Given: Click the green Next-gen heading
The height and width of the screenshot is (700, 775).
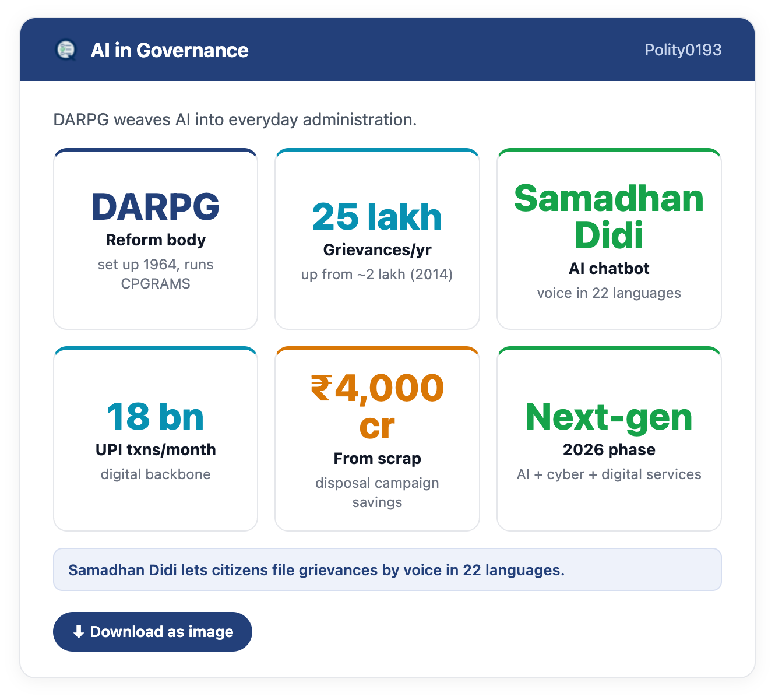Looking at the screenshot, I should point(609,417).
